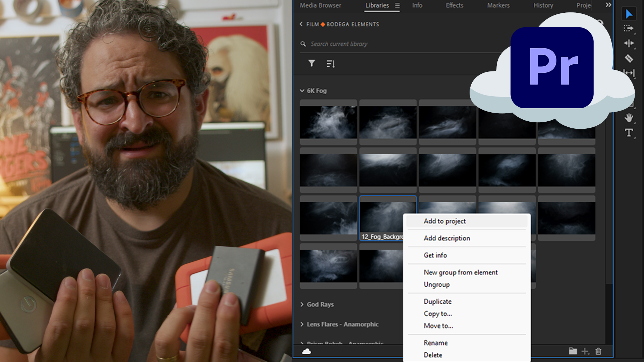The width and height of the screenshot is (644, 362).
Task: Choose Add to project from the menu
Action: point(444,221)
